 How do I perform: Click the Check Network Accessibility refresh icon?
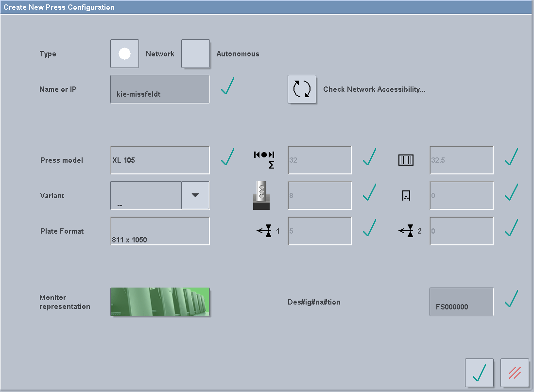point(302,89)
